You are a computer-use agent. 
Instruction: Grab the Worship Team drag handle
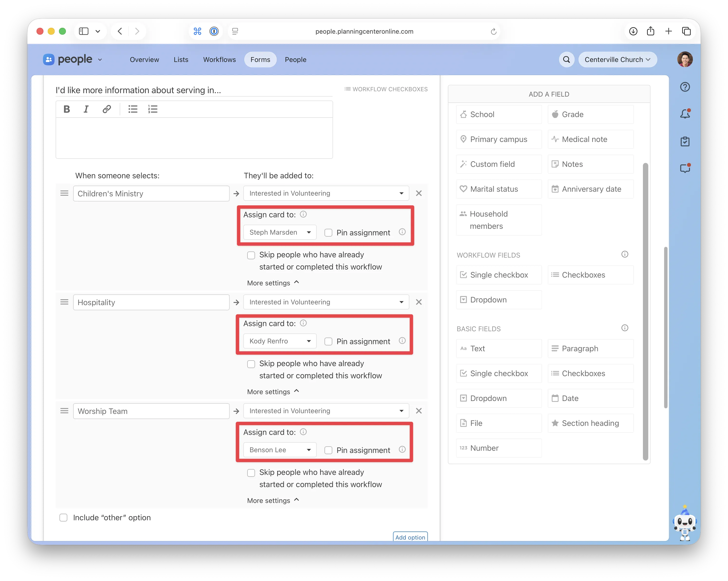pyautogui.click(x=64, y=411)
